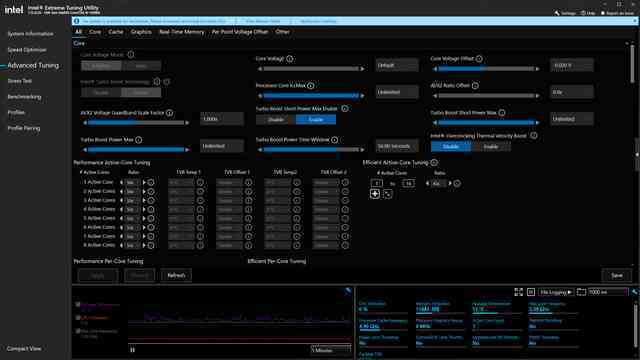Image resolution: width=640 pixels, height=360 pixels.
Task: Click the File Logging start button
Action: pos(556,292)
